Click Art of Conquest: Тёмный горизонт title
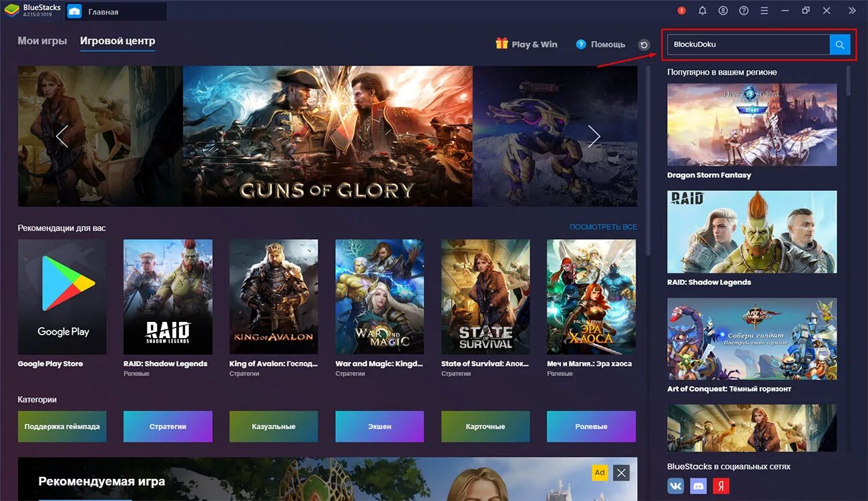The width and height of the screenshot is (868, 501). pos(729,389)
